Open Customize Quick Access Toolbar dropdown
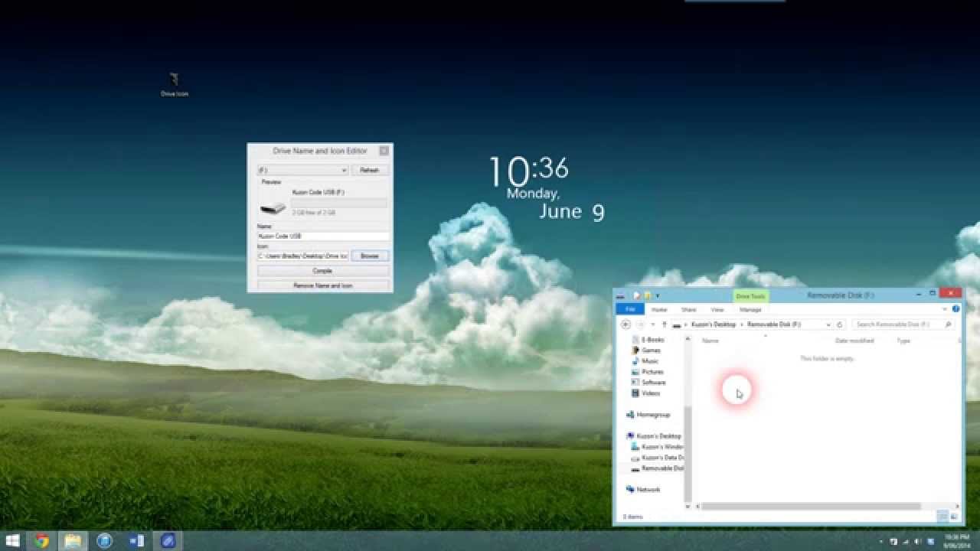980x551 pixels. [x=658, y=295]
